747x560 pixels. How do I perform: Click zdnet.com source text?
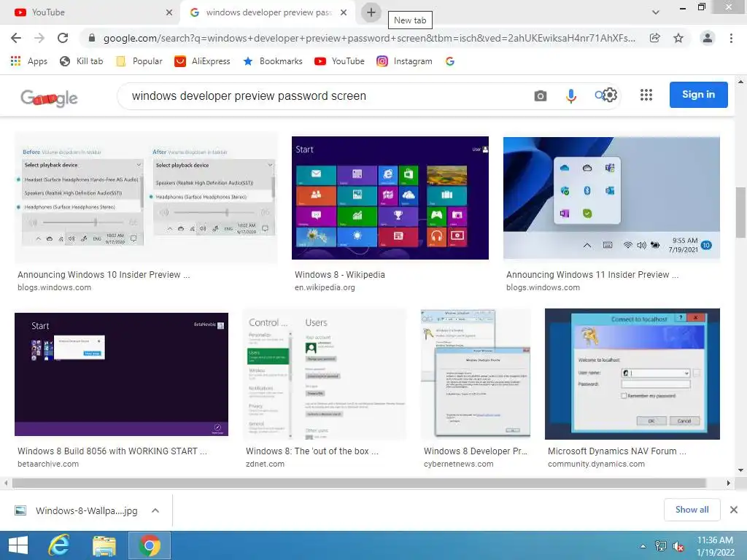[265, 464]
